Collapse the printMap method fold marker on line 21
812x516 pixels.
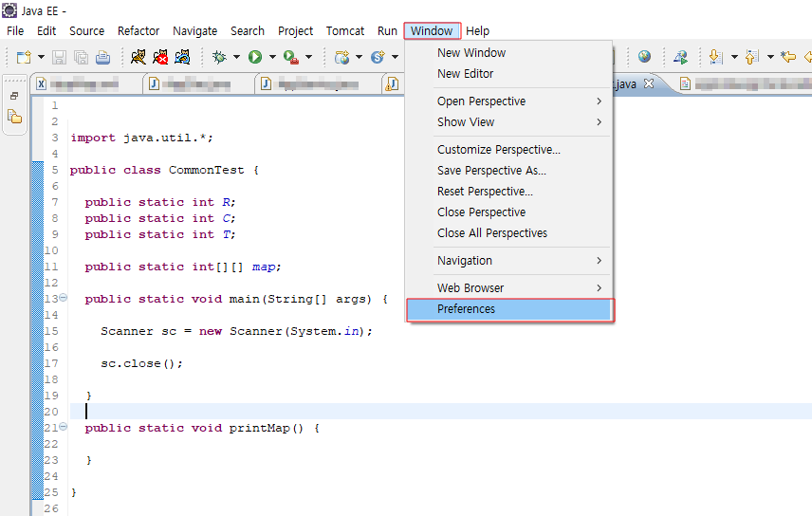(64, 427)
